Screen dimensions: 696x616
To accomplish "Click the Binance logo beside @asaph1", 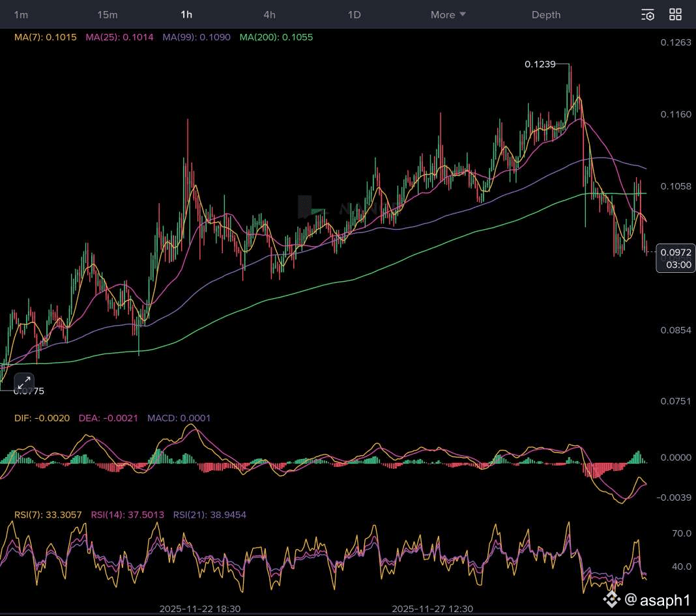I will pos(612,598).
